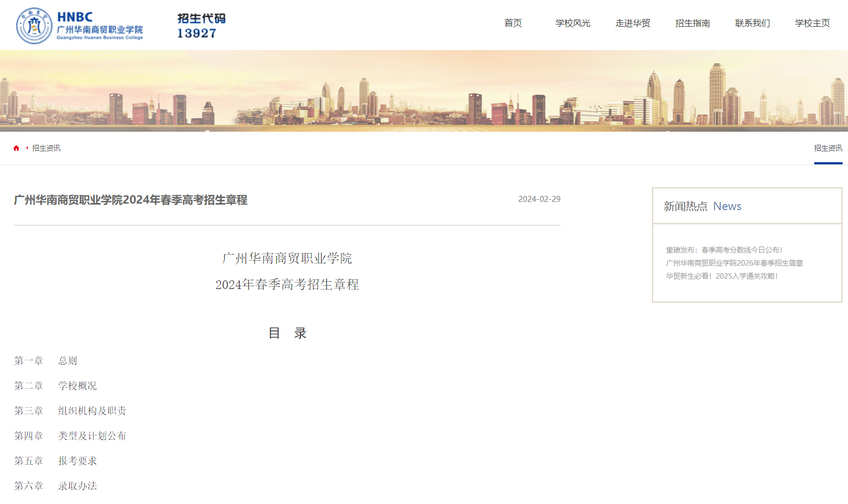The width and height of the screenshot is (848, 504).
Task: Open the 学校风光 menu item
Action: (x=572, y=23)
